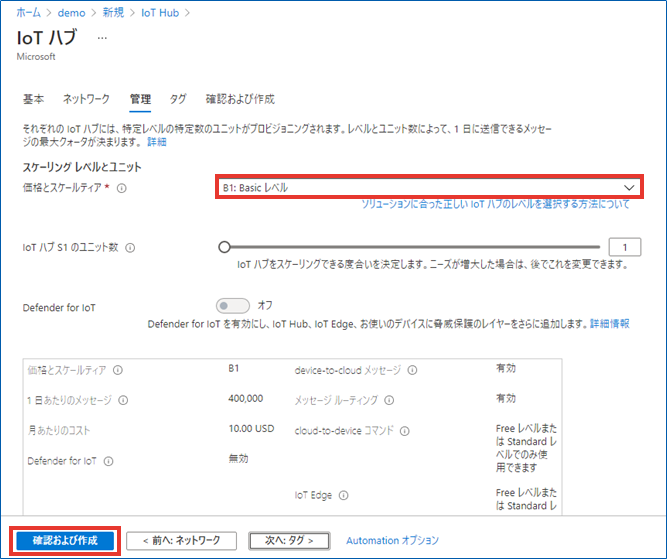This screenshot has width=667, height=559.
Task: Show info for 価格とスケールティア required field
Action: (x=122, y=188)
